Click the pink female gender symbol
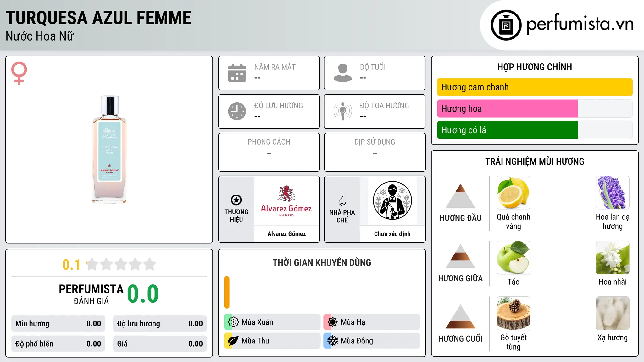Screen dimensions: 644x362 pos(19,73)
